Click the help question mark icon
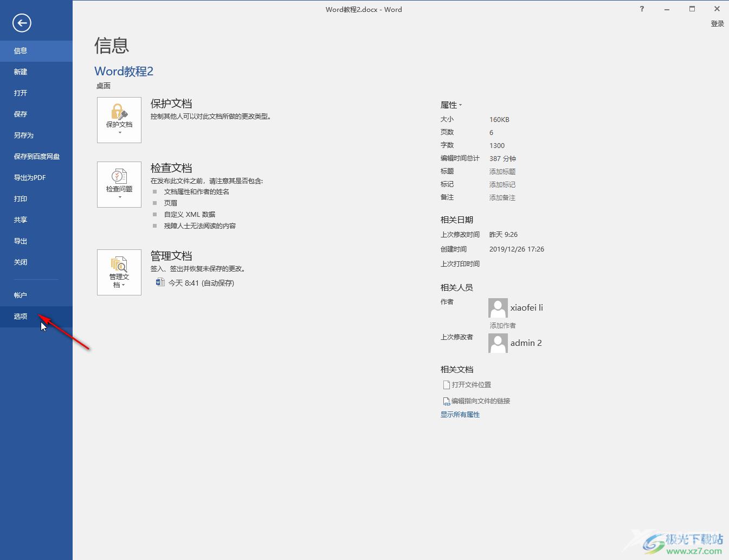This screenshot has height=560, width=729. (642, 9)
